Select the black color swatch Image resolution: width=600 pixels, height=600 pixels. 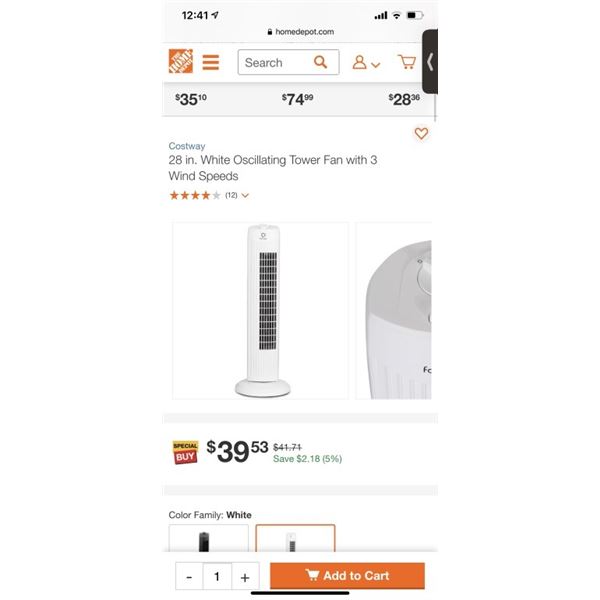click(x=209, y=538)
